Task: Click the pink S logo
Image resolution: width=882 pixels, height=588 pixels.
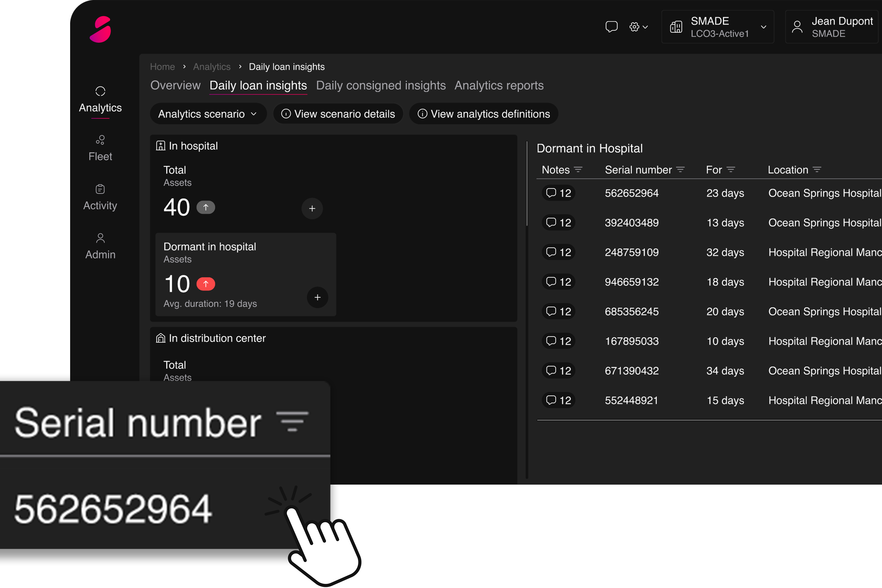Action: point(101,29)
